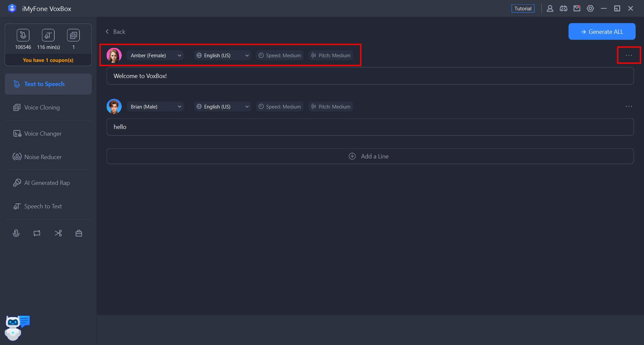Adjust Brian's Pitch: Medium setting
This screenshot has height=345, width=644.
[x=331, y=107]
